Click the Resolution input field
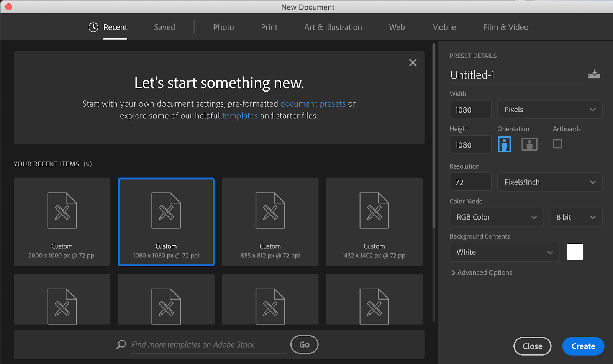 click(x=470, y=182)
